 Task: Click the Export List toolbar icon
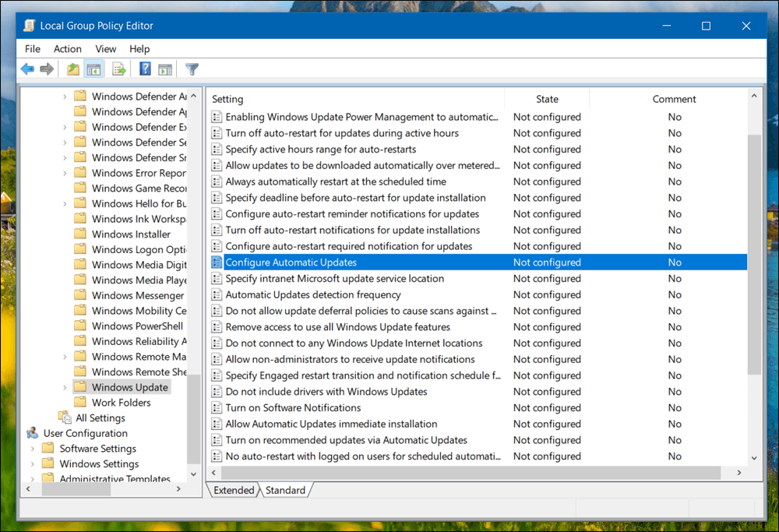pyautogui.click(x=118, y=69)
